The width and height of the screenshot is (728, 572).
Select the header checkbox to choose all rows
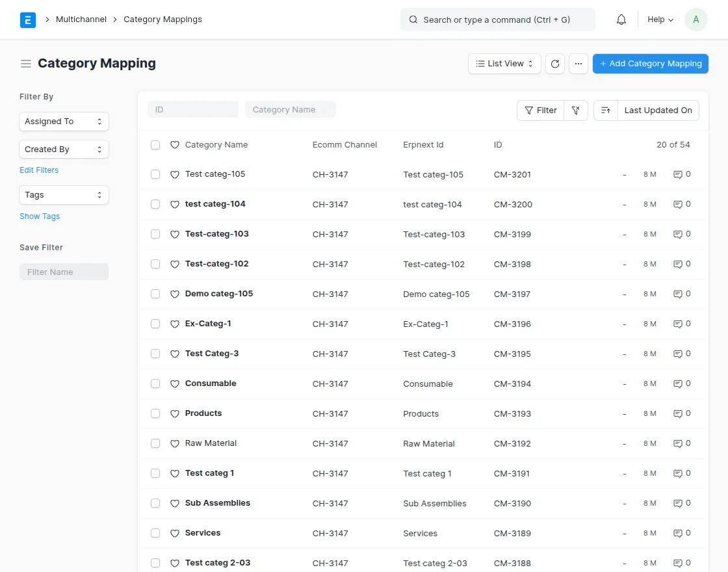[155, 145]
